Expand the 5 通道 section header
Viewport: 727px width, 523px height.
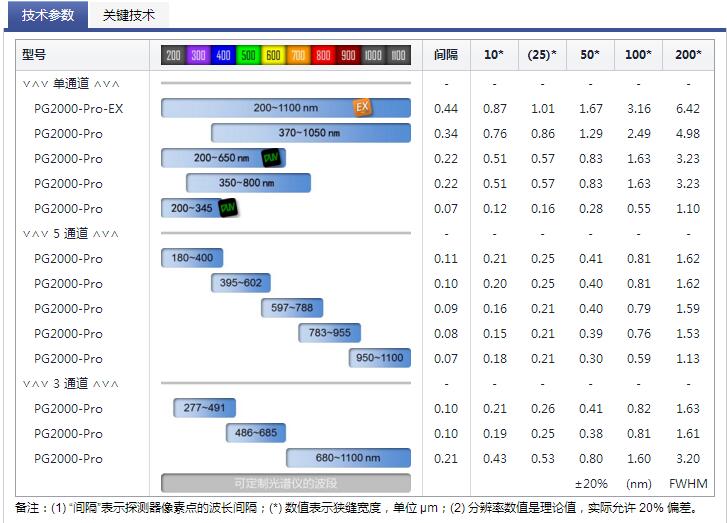click(x=70, y=233)
